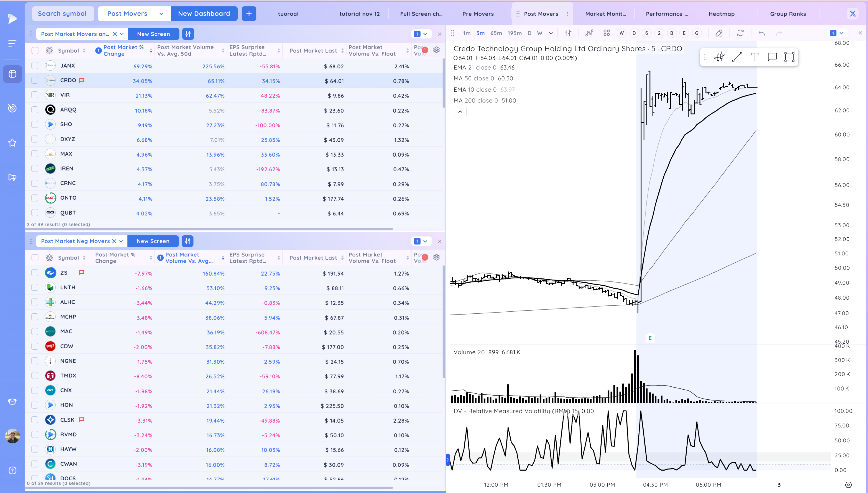
Task: Open the Pre Movers tab
Action: 478,14
